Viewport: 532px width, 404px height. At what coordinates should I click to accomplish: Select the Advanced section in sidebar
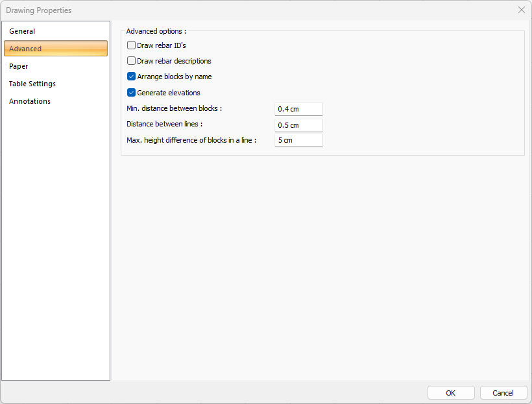point(56,49)
